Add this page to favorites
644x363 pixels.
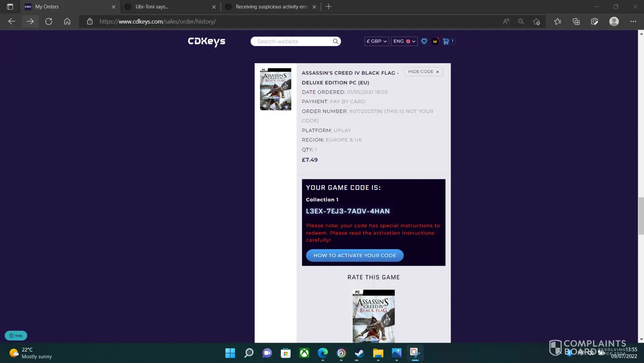(536, 21)
